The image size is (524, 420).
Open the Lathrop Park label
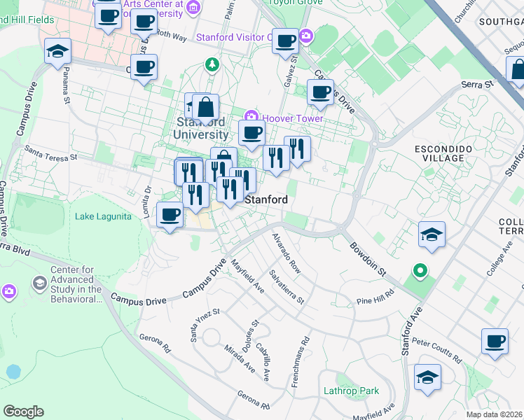pyautogui.click(x=351, y=391)
